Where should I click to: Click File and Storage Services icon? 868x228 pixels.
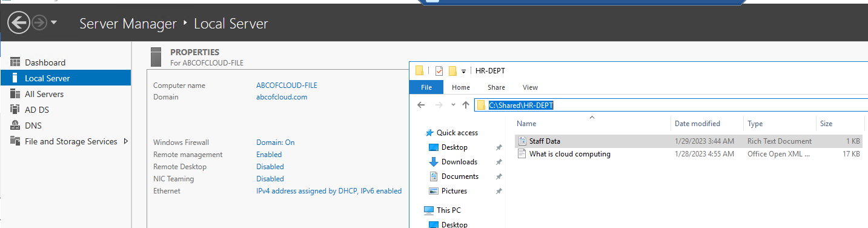15,141
